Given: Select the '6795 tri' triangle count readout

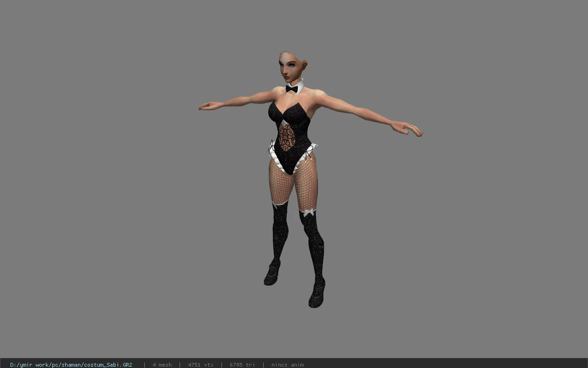Looking at the screenshot, I should coord(242,365).
